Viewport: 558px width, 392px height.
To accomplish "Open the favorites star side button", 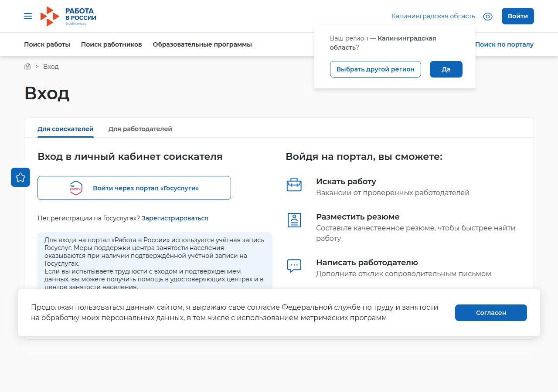I will (x=20, y=177).
